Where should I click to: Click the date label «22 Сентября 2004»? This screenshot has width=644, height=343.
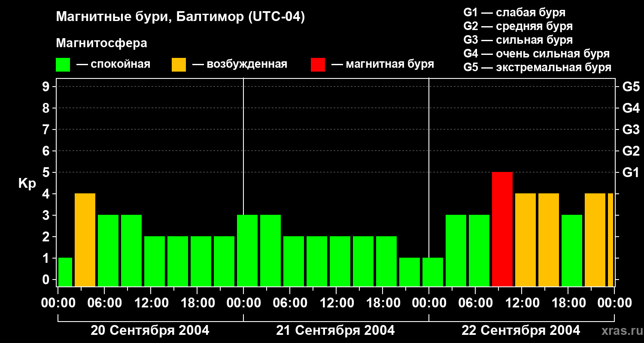[x=521, y=330]
